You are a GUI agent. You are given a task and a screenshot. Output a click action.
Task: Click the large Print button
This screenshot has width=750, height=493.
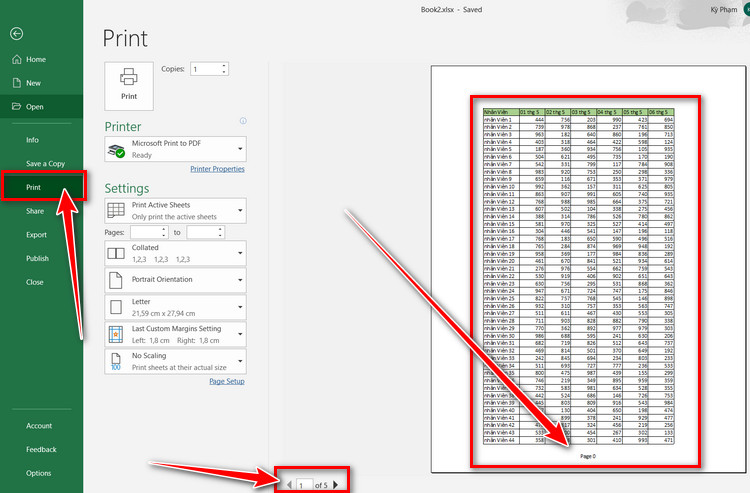coord(129,86)
